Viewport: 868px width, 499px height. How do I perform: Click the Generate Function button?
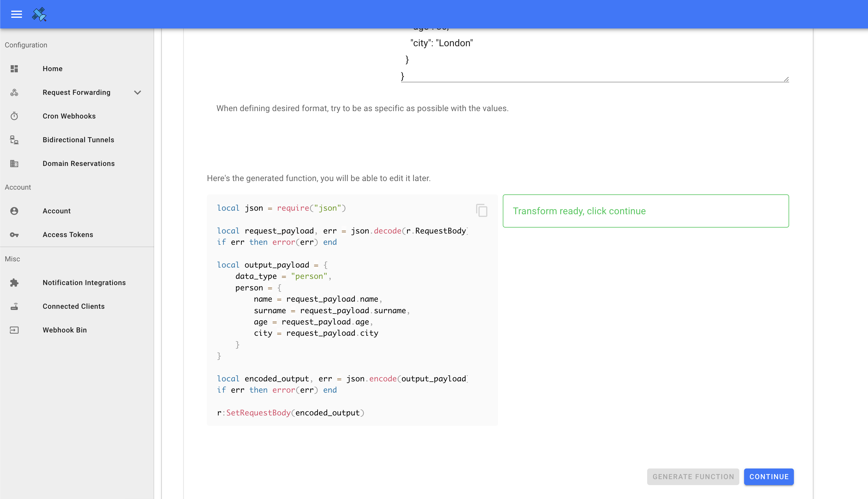(x=693, y=476)
